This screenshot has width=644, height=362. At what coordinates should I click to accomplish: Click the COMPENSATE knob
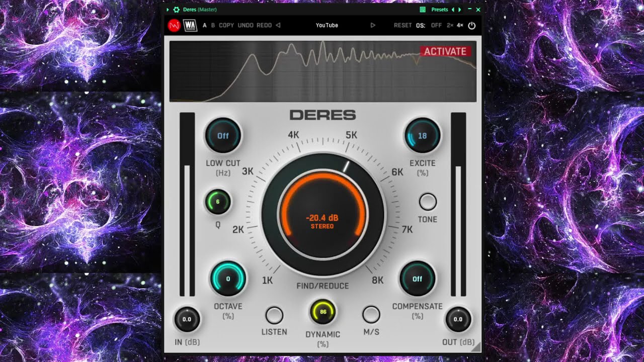coord(418,279)
